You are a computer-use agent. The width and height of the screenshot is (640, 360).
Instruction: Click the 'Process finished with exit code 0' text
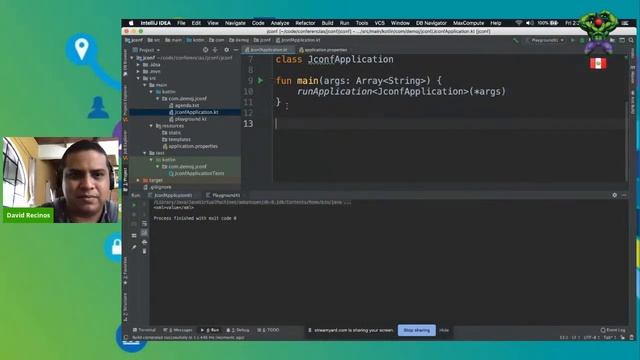(x=195, y=218)
